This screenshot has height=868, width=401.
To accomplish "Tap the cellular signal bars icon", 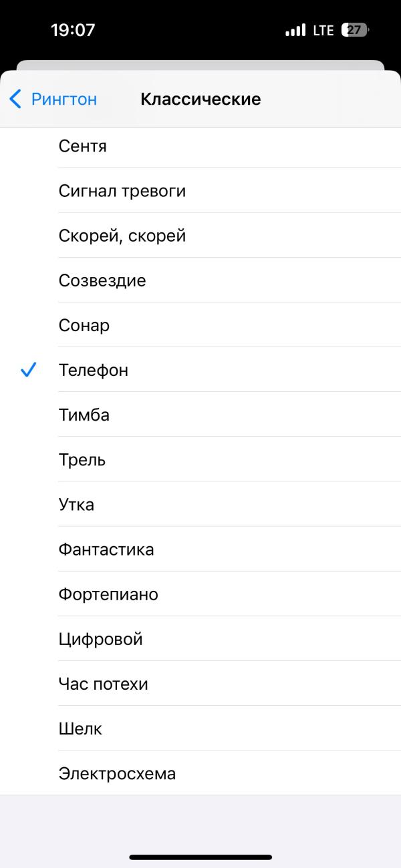I will click(295, 30).
